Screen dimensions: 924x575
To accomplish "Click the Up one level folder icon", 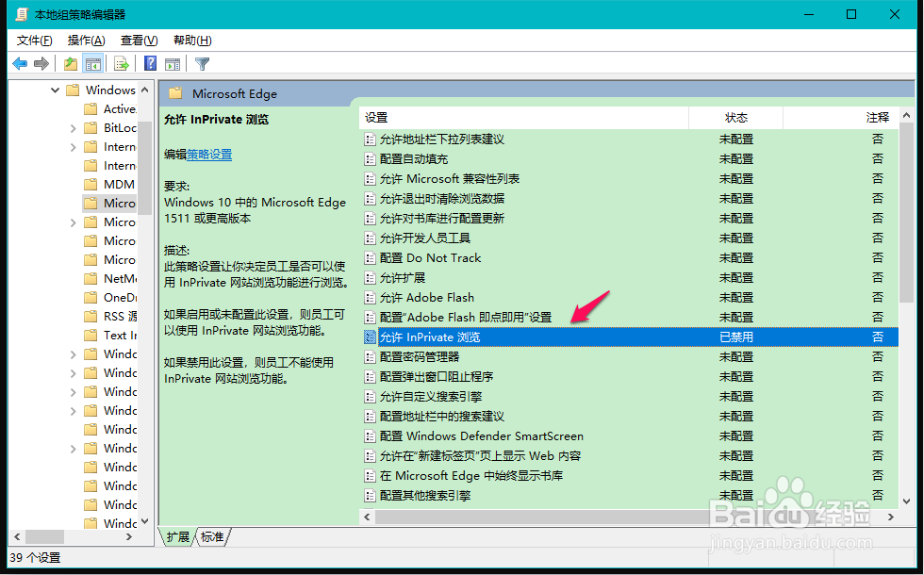I will coord(71,64).
